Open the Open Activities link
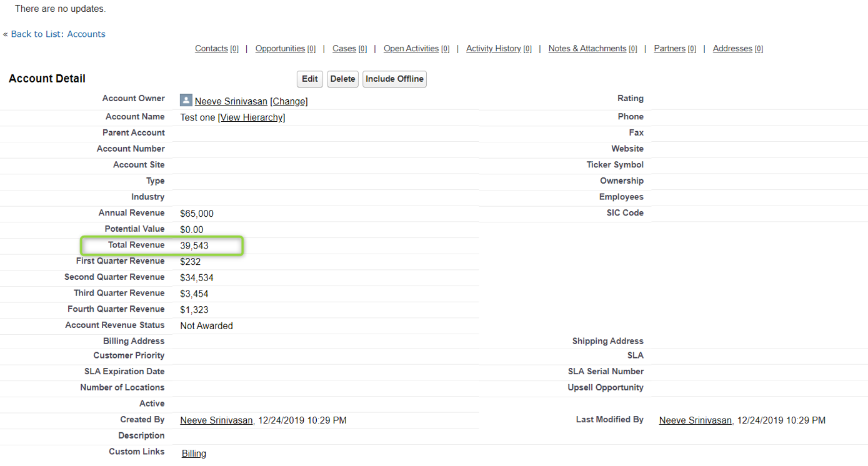868x466 pixels. (411, 49)
